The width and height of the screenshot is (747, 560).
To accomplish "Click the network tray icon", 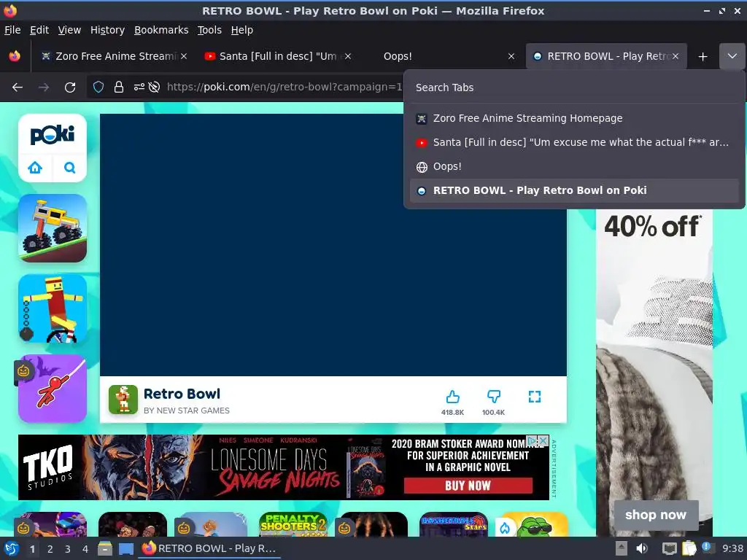I will coord(670,548).
